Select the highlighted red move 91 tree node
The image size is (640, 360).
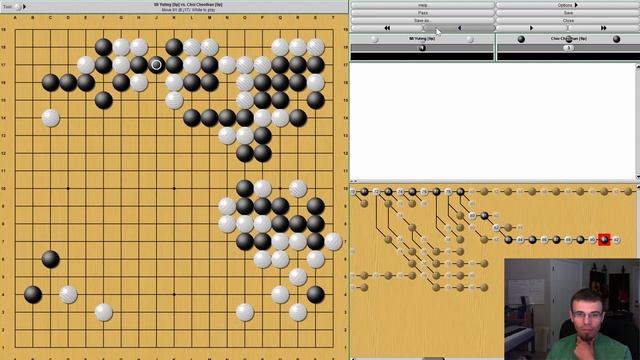coord(604,240)
